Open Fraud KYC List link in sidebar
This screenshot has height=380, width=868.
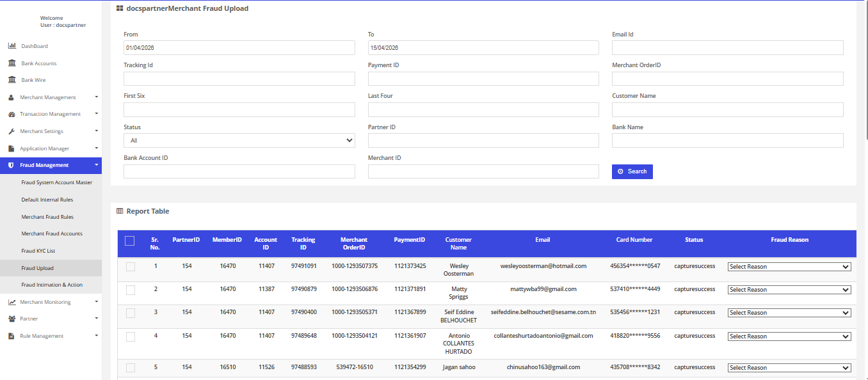click(x=38, y=251)
